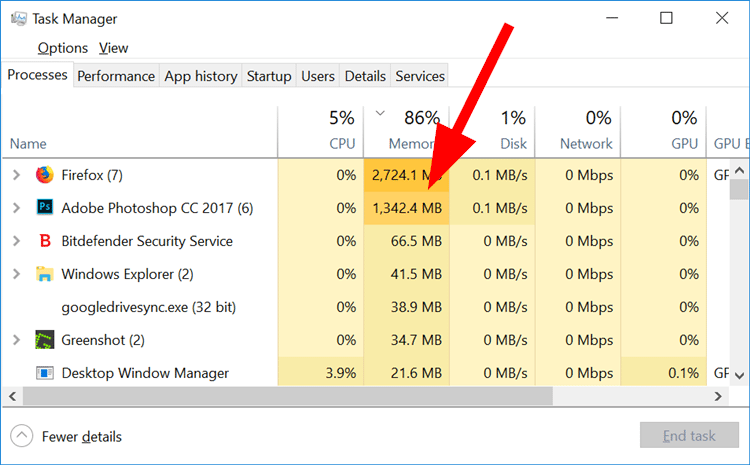This screenshot has width=750, height=465.
Task: Click the 34.7 MB memory cell
Action: pyautogui.click(x=407, y=340)
